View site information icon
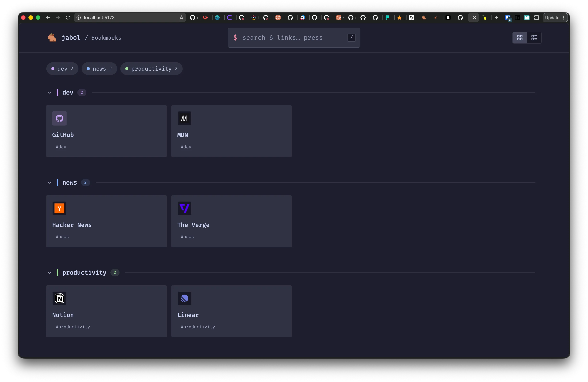The image size is (588, 382). click(79, 18)
